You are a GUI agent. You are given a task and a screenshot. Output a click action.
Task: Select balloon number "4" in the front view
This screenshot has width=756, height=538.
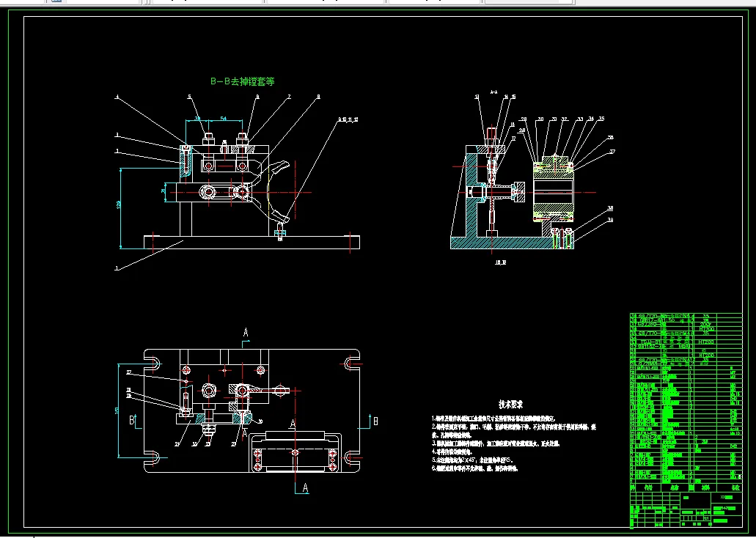coord(117,97)
